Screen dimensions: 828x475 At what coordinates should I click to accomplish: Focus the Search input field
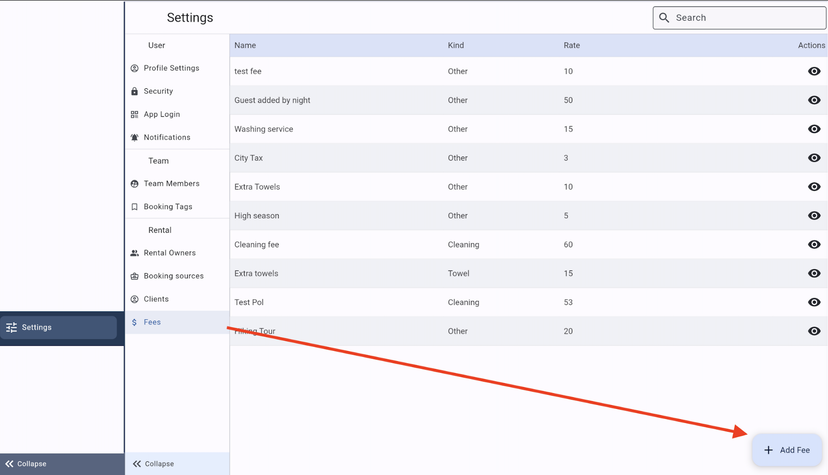[x=739, y=18]
